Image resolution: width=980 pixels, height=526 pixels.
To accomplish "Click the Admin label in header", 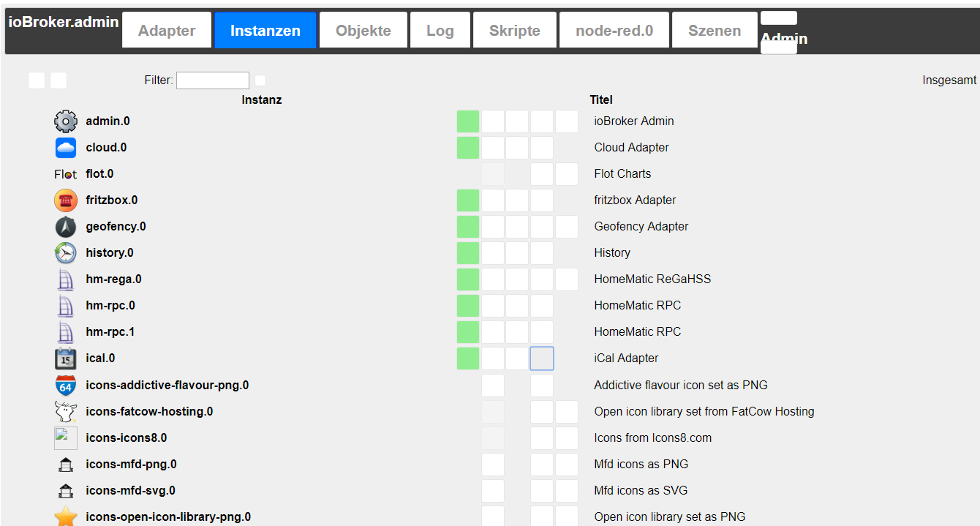I will (x=784, y=38).
